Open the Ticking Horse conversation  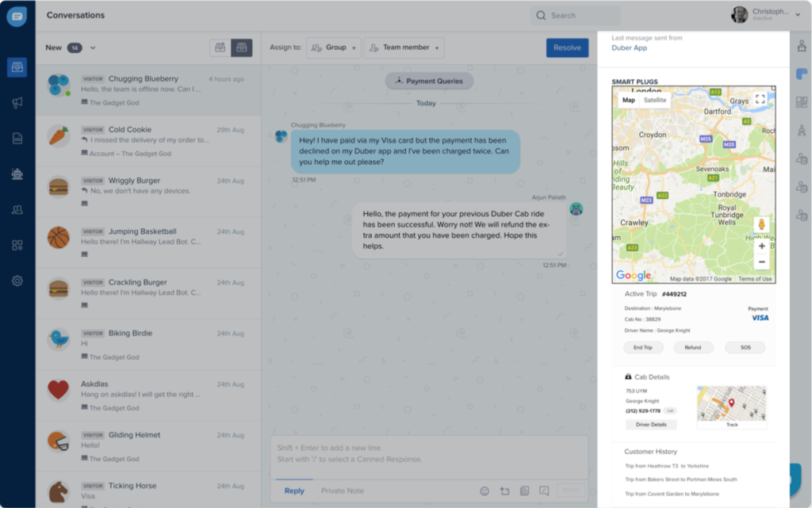(148, 490)
